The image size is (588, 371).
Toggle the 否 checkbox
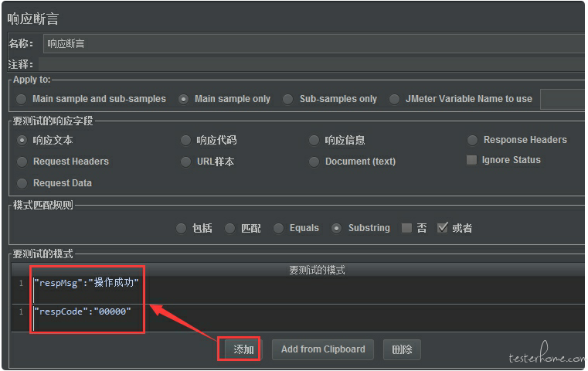click(x=406, y=228)
